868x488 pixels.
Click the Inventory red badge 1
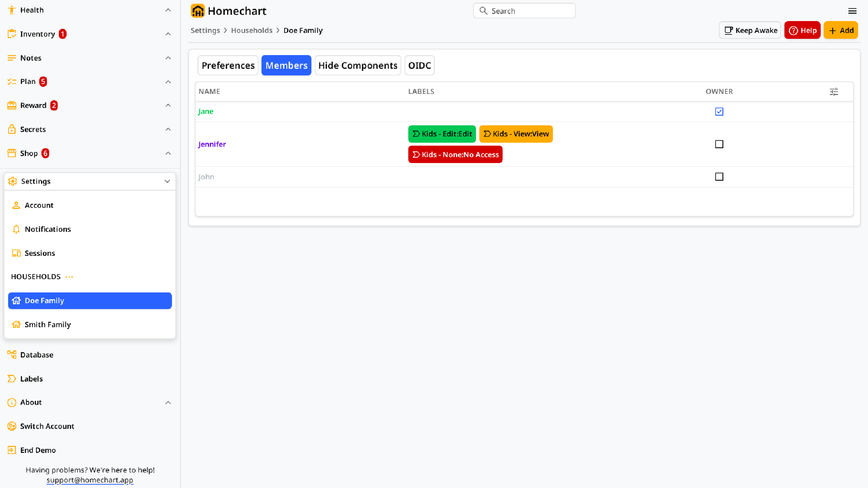point(63,34)
